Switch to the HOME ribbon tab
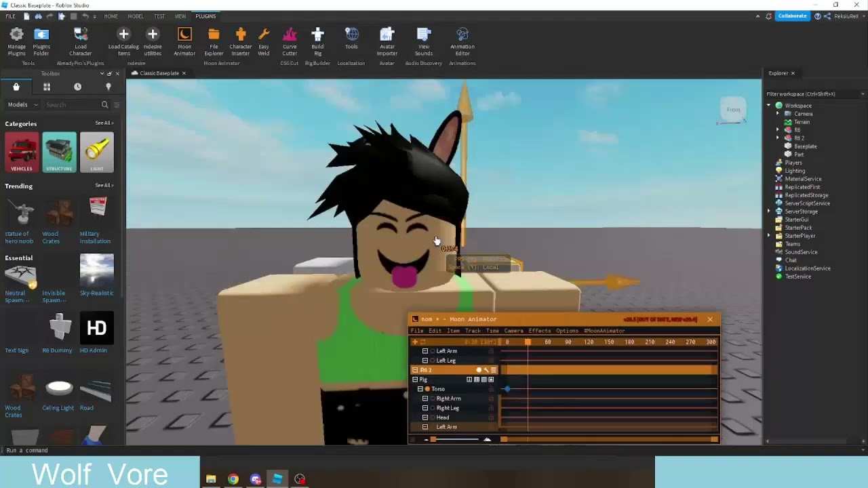Viewport: 868px width, 488px height. [111, 16]
